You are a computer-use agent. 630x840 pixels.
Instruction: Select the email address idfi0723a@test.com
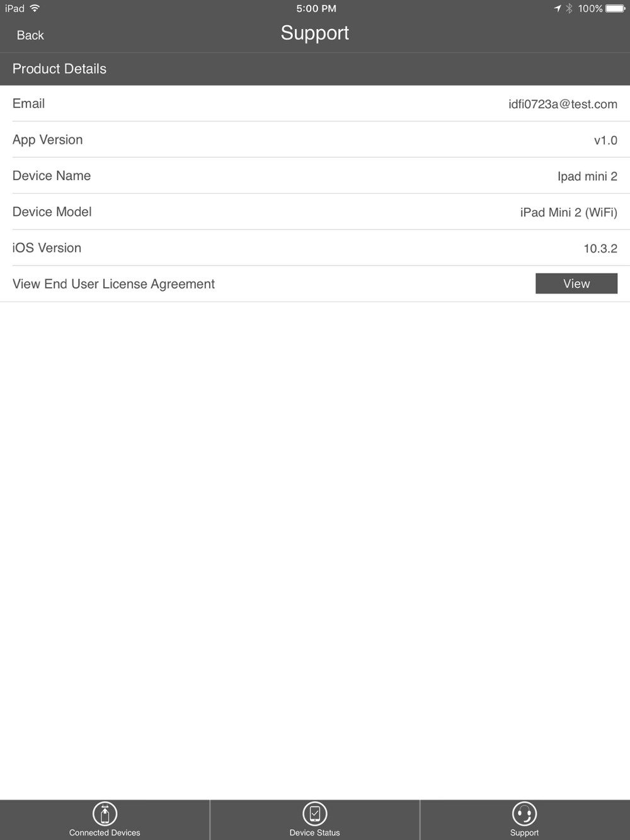tap(563, 104)
